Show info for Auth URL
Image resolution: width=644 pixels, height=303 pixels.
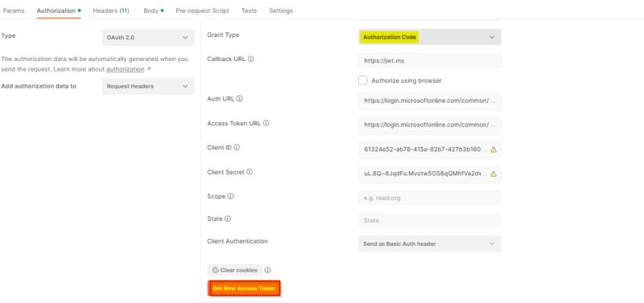point(240,99)
